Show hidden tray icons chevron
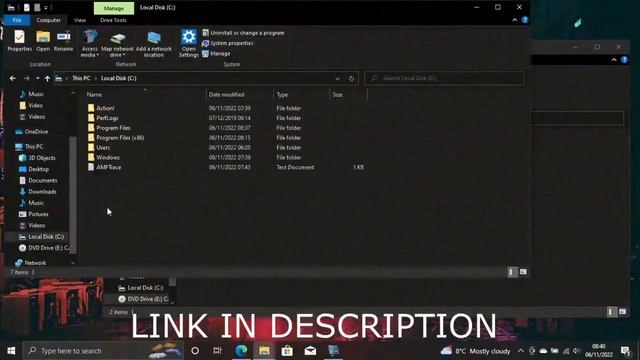The width and height of the screenshot is (640, 360). 520,351
